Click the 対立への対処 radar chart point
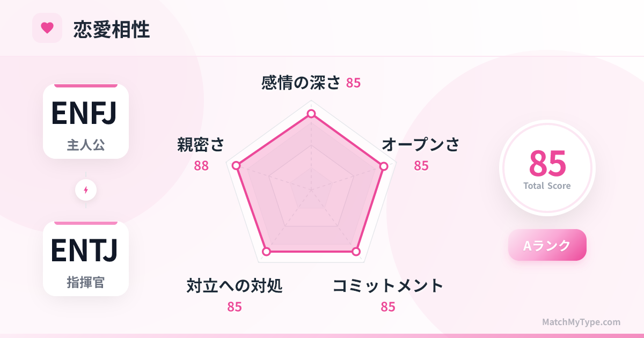644x338 pixels. 266,251
